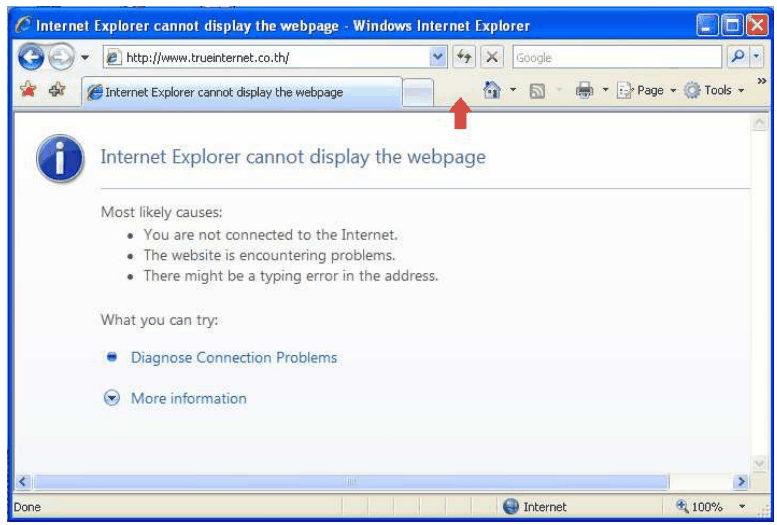The height and width of the screenshot is (525, 777).
Task: Show more toolbar commands via chevron
Action: coord(762,81)
